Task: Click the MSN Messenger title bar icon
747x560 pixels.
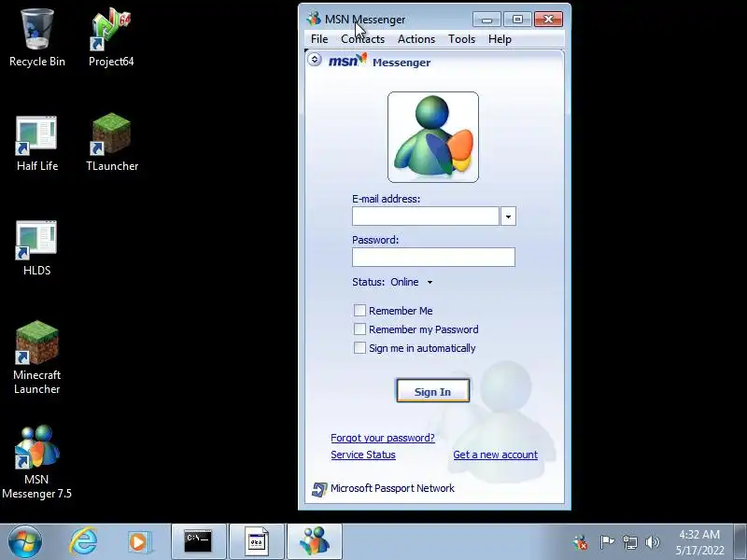Action: click(x=314, y=19)
